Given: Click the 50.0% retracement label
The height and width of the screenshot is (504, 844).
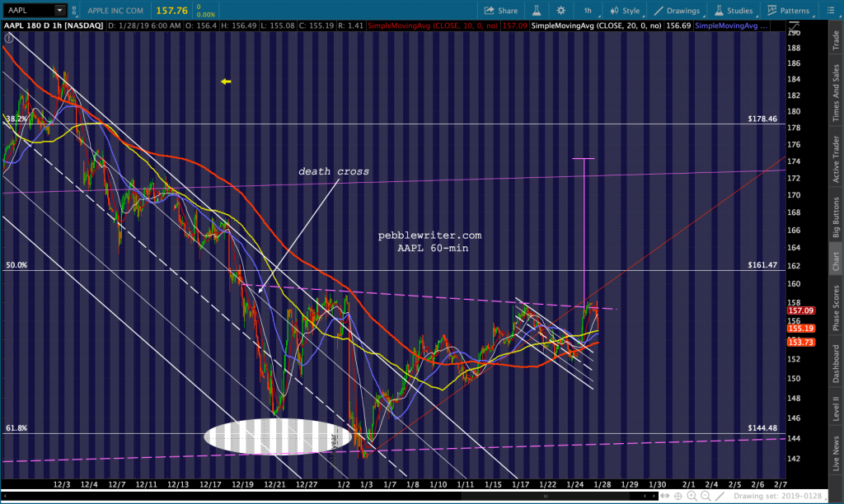Looking at the screenshot, I should 16,264.
